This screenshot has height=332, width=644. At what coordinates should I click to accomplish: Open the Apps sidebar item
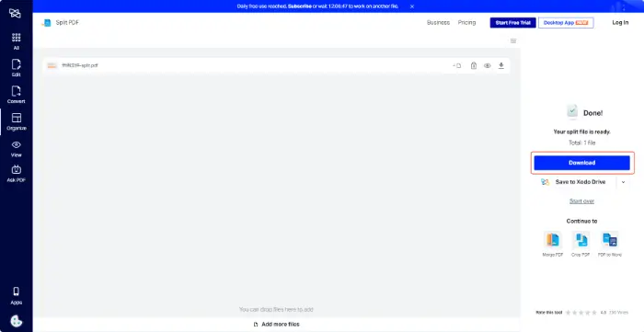[16, 296]
